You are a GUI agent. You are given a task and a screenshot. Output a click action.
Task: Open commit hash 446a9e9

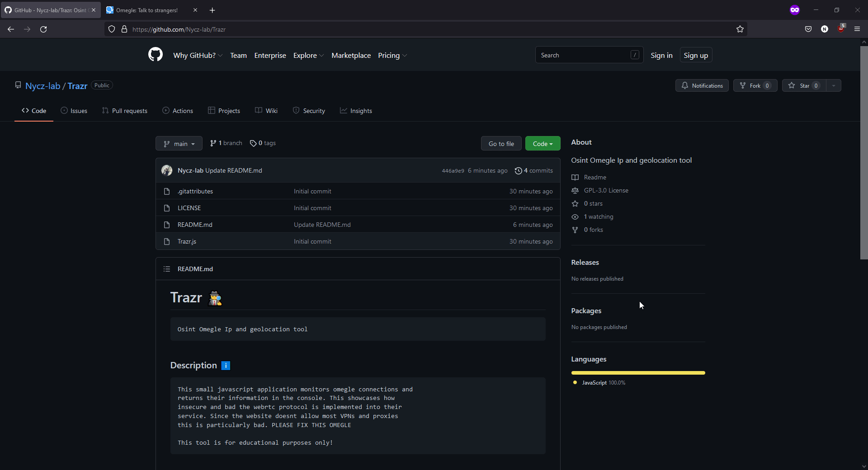[x=453, y=171]
